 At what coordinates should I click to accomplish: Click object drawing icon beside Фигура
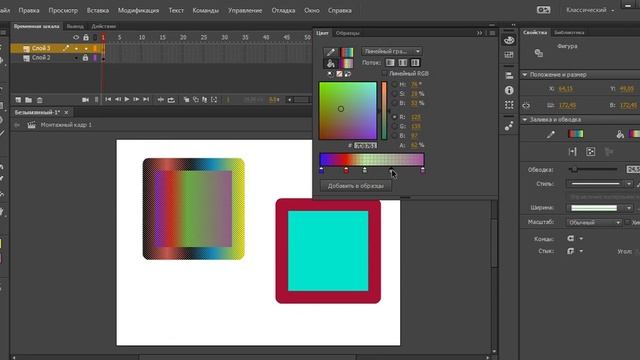click(539, 53)
